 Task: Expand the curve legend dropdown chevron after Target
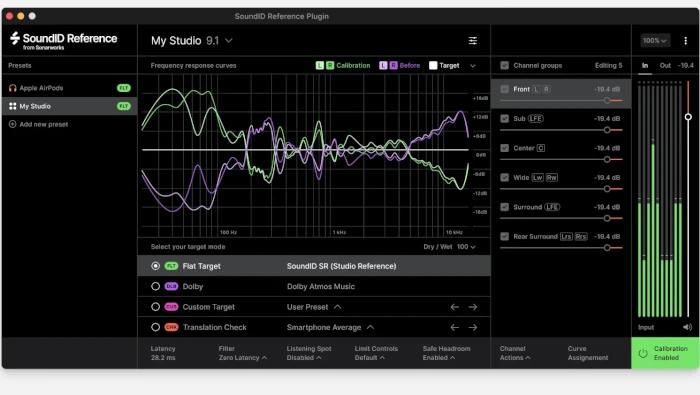[x=473, y=66]
